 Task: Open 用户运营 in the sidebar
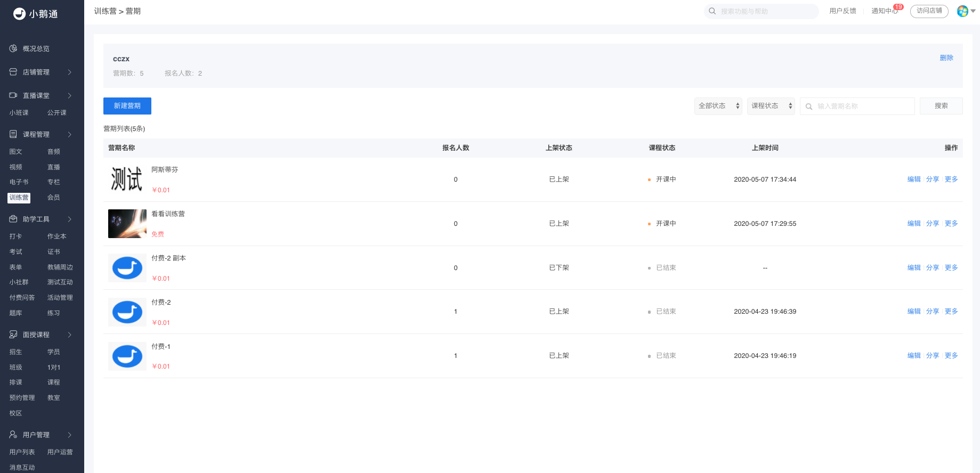tap(60, 452)
